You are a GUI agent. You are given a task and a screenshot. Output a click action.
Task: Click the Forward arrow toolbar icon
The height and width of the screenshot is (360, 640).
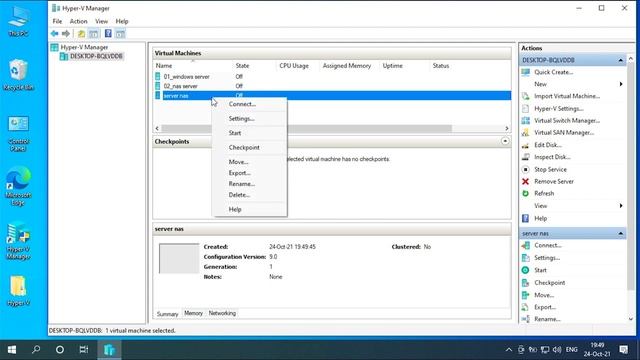[x=66, y=33]
